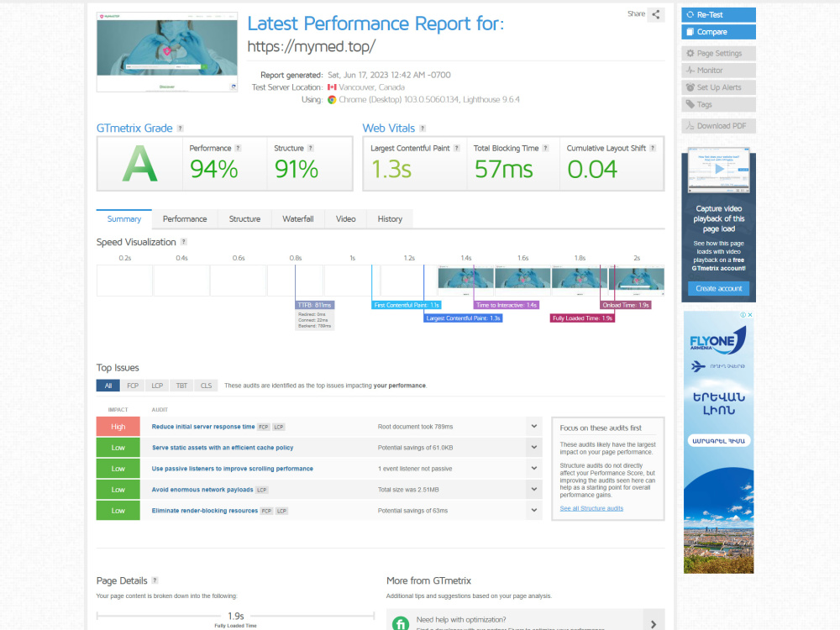Open the Video tab
This screenshot has height=630, width=840.
[x=345, y=219]
